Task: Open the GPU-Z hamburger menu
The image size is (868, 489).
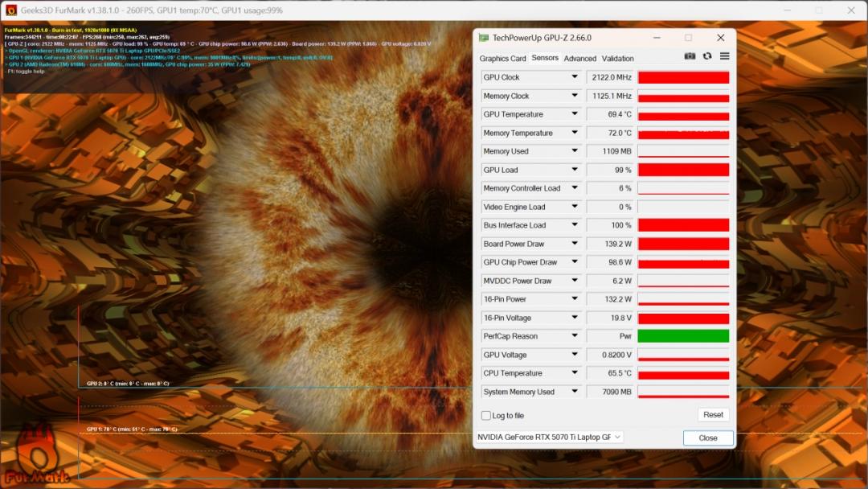Action: [724, 56]
